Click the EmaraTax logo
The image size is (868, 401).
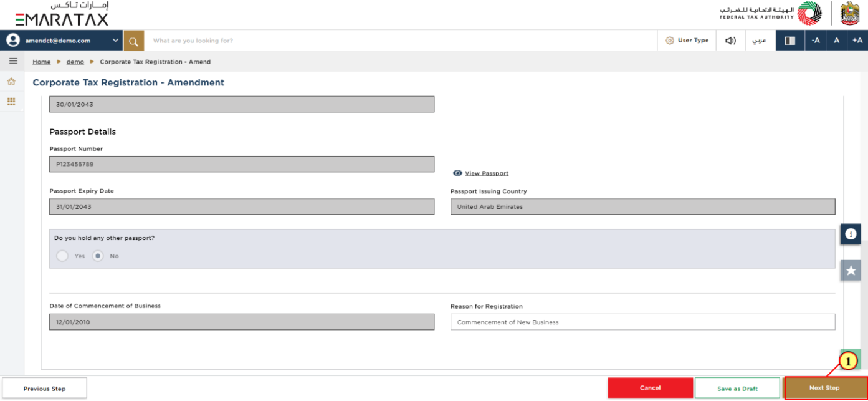(x=62, y=14)
